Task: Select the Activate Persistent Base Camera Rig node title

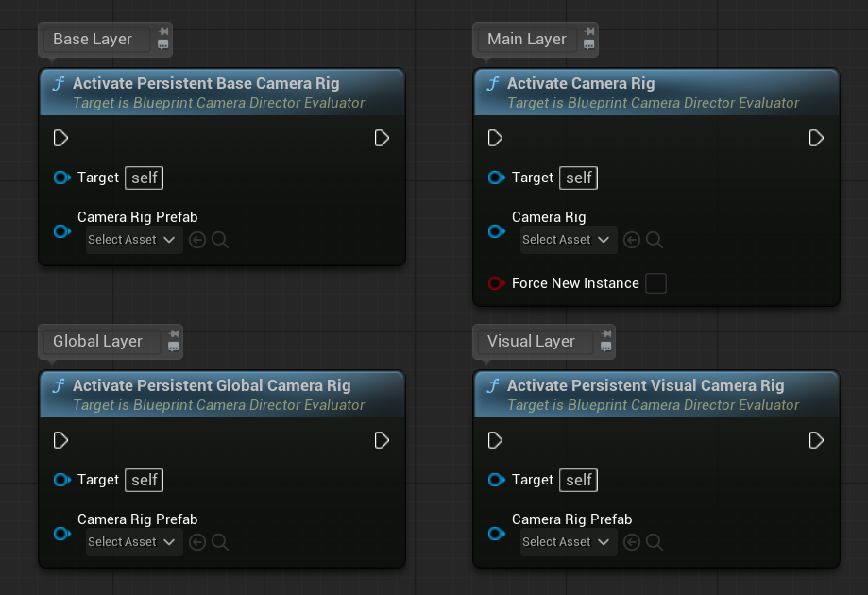Action: pos(206,83)
